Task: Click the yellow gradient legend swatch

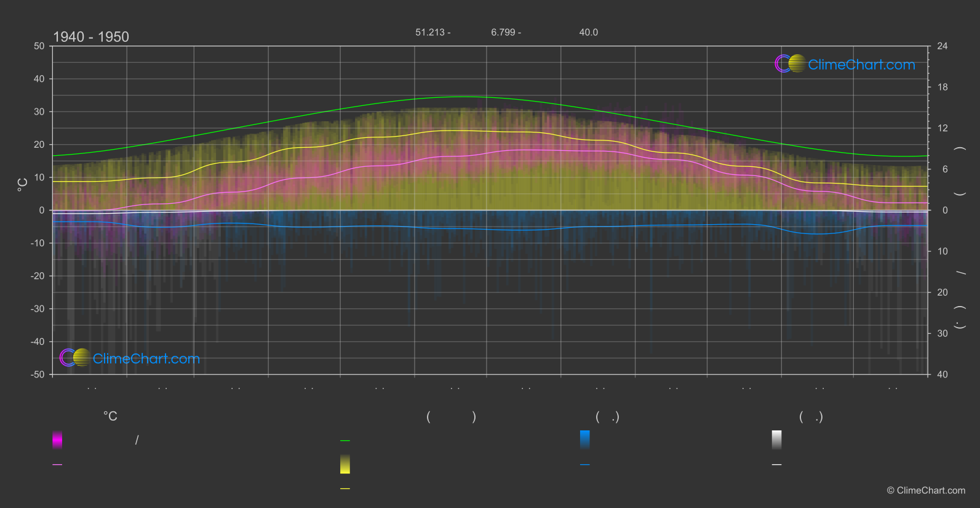Action: tap(345, 464)
